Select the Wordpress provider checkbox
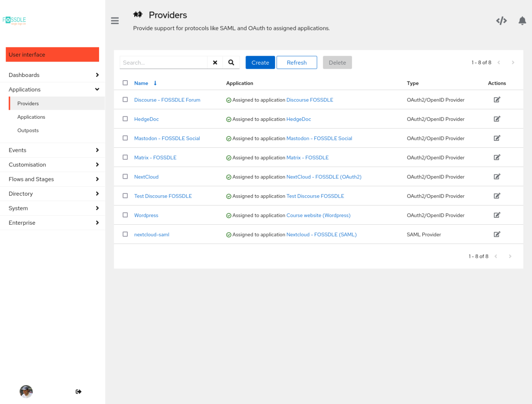Image resolution: width=532 pixels, height=404 pixels. pos(125,214)
